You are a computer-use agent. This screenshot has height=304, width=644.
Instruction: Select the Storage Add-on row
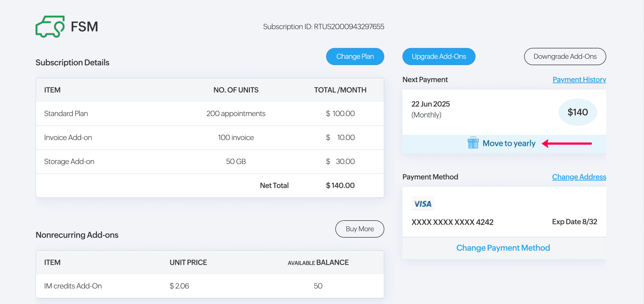point(210,161)
